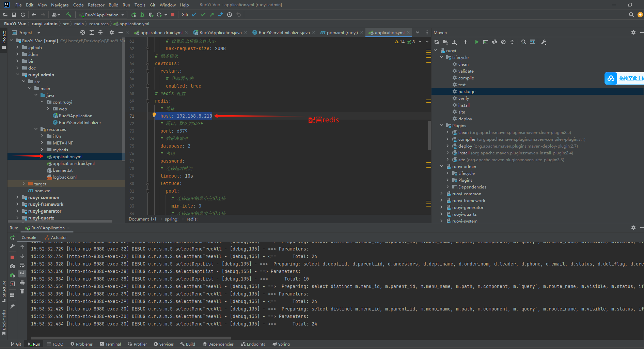Clear All console output with the trash icon
The image size is (644, 349).
22,291
